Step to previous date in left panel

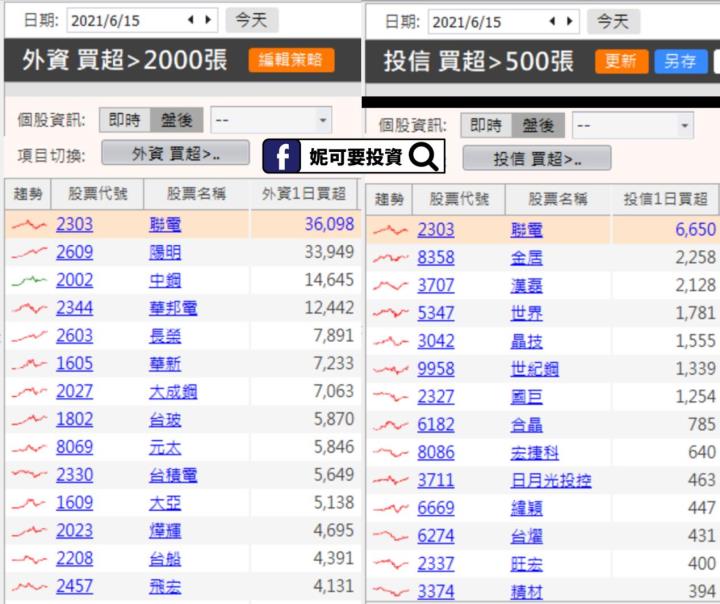pos(191,19)
